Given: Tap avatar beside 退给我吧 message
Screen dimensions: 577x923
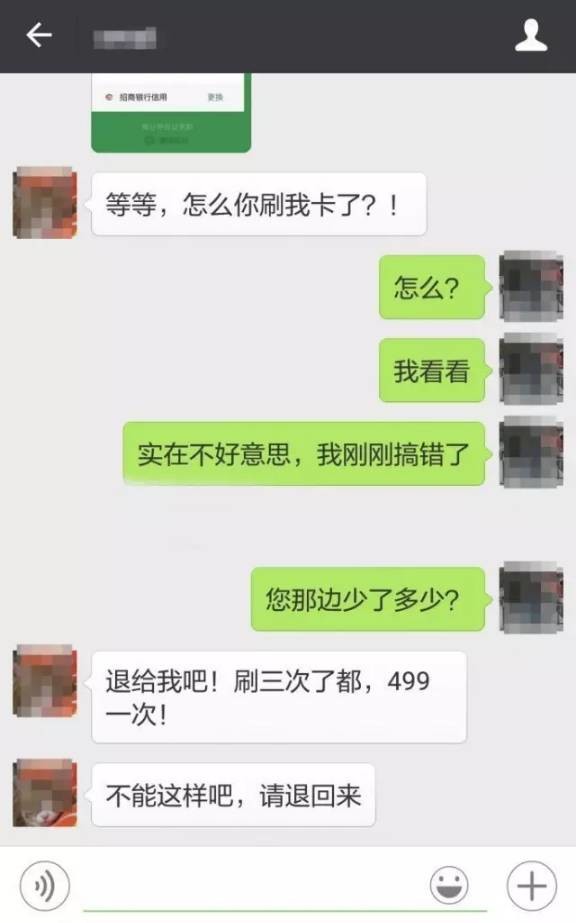Looking at the screenshot, I should tap(45, 680).
